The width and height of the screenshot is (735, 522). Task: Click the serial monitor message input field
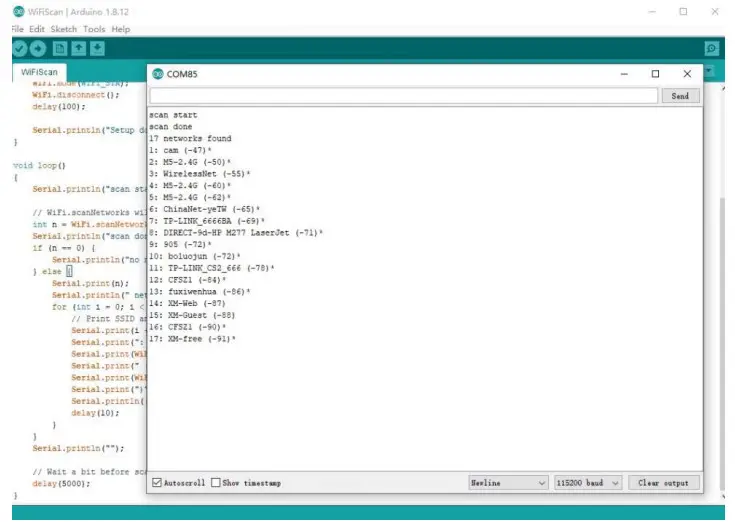click(x=403, y=96)
